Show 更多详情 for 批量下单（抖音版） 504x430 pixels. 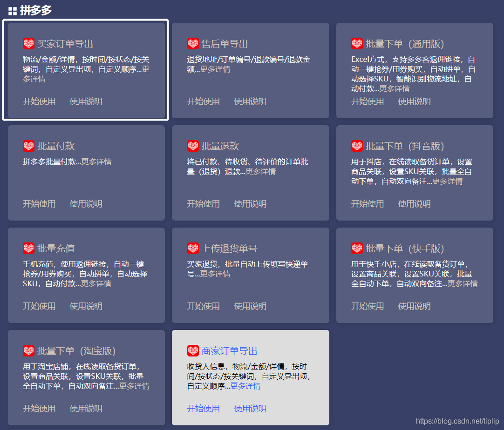[448, 181]
